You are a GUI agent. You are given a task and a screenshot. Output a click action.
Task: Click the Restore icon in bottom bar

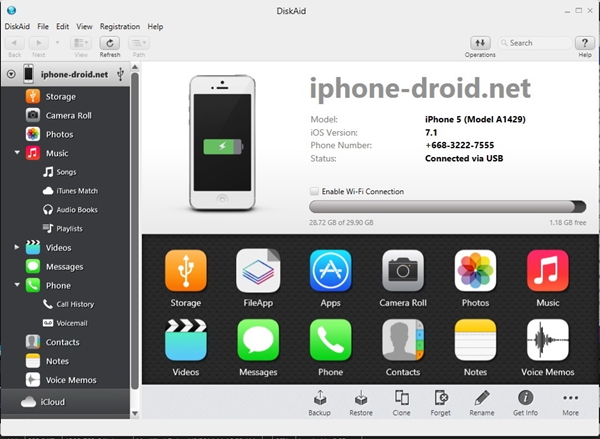point(361,398)
